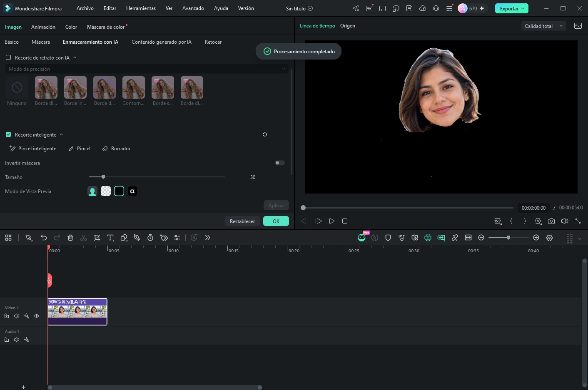
Task: Open the Herramientas menu
Action: click(141, 8)
